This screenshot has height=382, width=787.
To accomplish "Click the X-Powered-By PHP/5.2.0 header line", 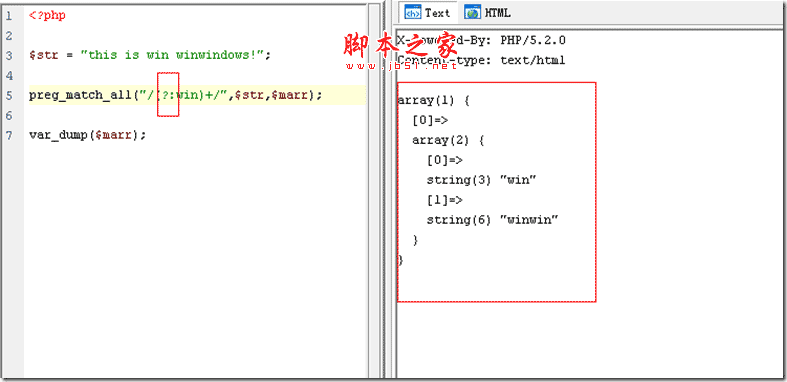I will point(481,40).
